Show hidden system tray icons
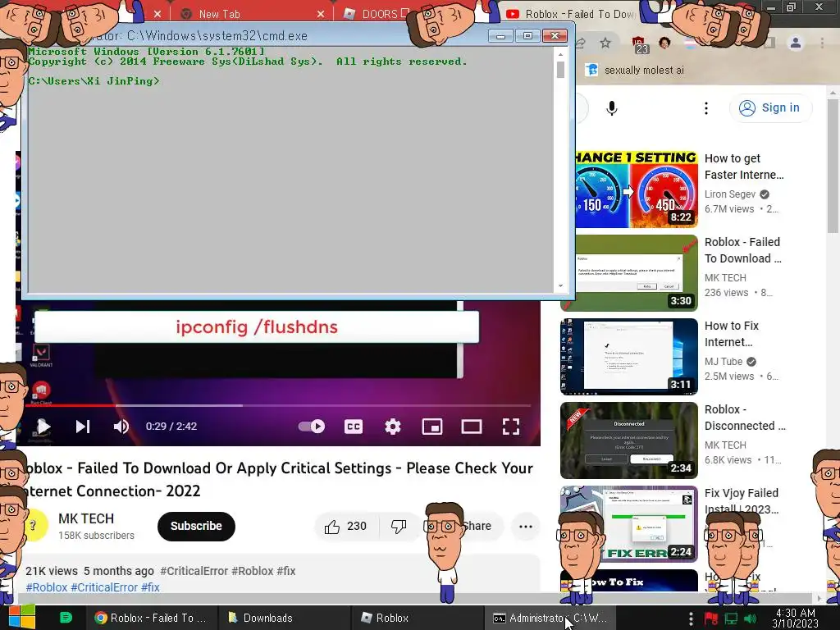 pos(691,619)
